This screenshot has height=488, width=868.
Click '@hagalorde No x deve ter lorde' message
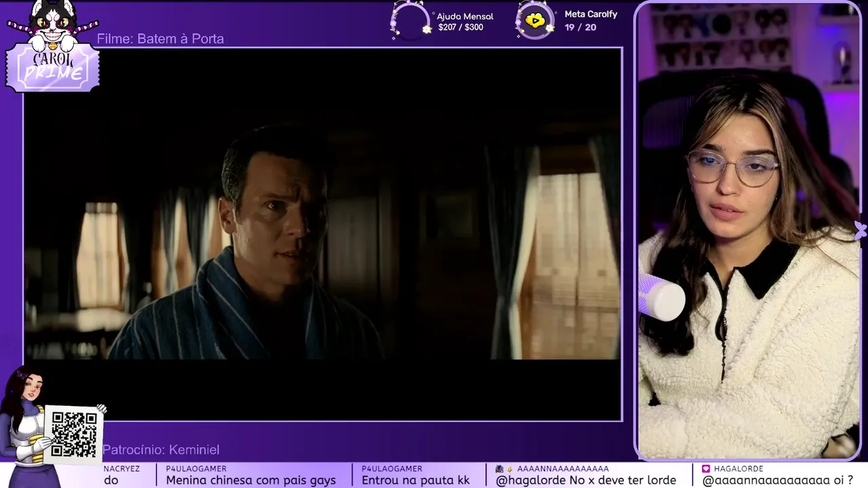click(x=586, y=480)
